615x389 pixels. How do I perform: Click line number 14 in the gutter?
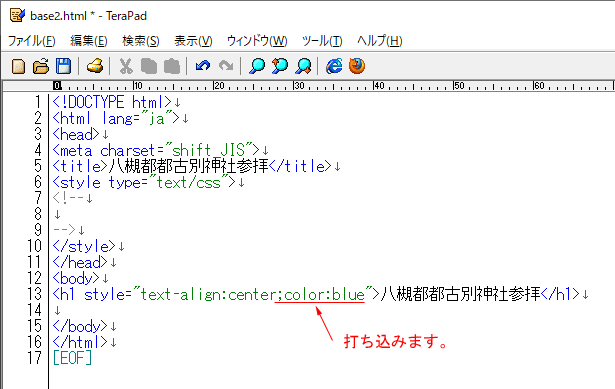[x=34, y=310]
